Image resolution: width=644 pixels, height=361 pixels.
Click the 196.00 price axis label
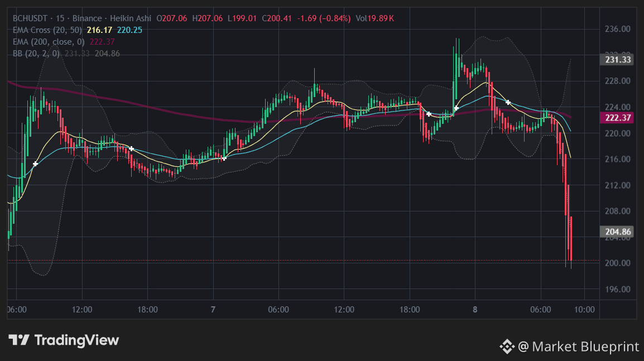point(617,290)
